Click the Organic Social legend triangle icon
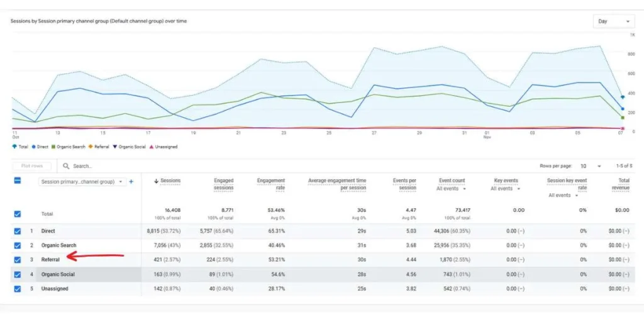 click(x=114, y=147)
